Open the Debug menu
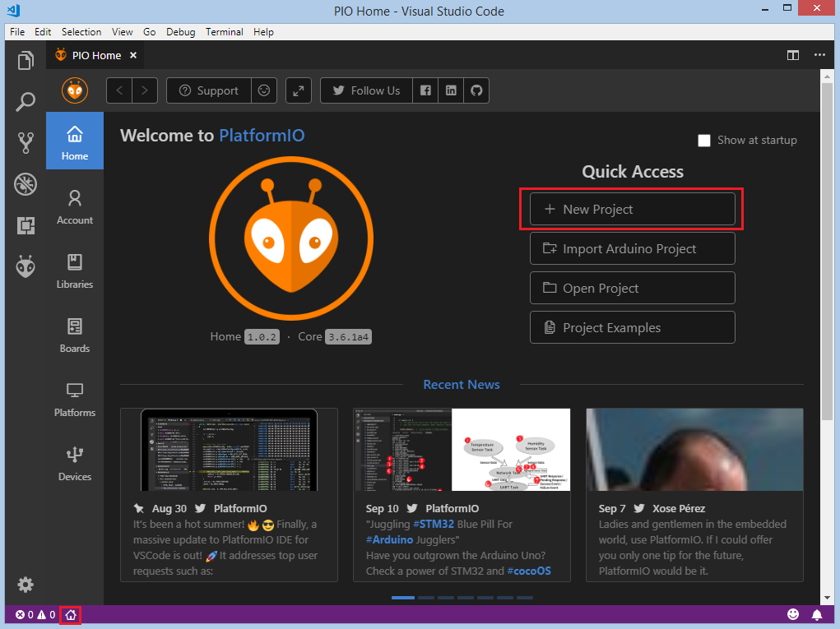This screenshot has width=840, height=629. 180,31
